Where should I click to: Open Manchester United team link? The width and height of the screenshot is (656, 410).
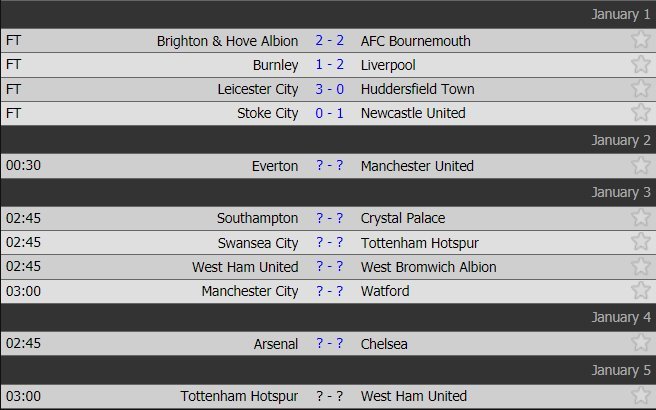tap(417, 166)
